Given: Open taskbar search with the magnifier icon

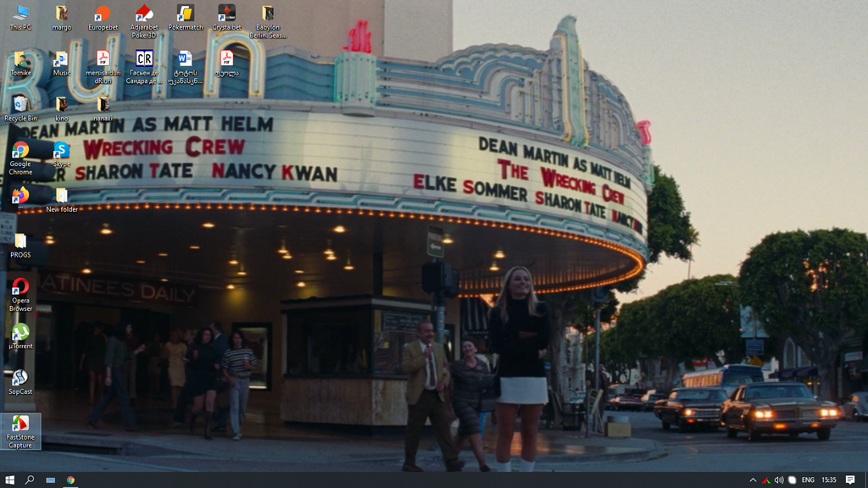Looking at the screenshot, I should [30, 480].
